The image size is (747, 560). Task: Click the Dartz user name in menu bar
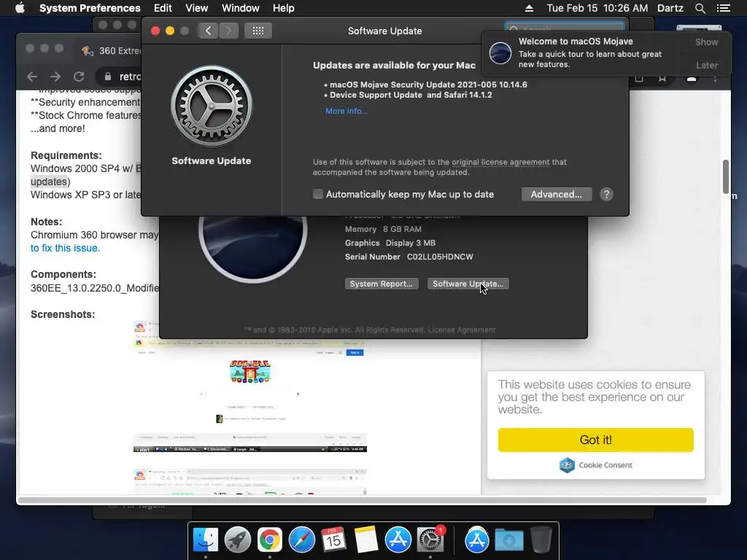coord(670,8)
